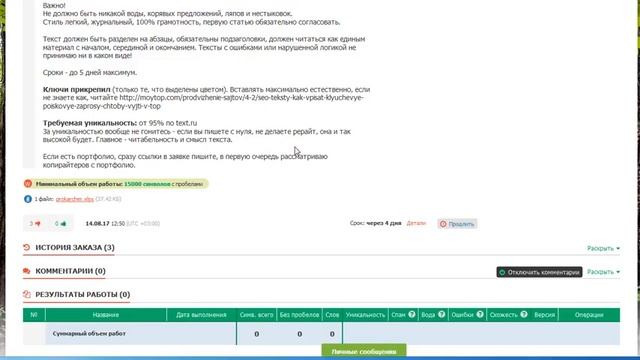Click the thumbs-down dislike counter
Viewport: 640px width, 360px height.
click(x=35, y=224)
